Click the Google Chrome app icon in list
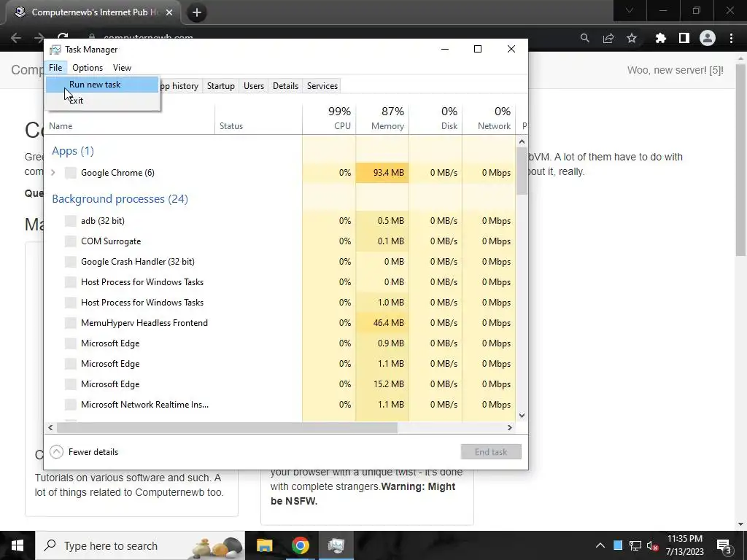Viewport: 747px width, 560px height. point(71,173)
